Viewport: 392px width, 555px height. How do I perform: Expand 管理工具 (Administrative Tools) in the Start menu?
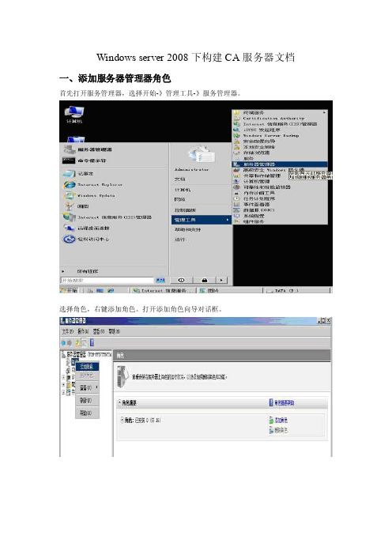pyautogui.click(x=202, y=220)
